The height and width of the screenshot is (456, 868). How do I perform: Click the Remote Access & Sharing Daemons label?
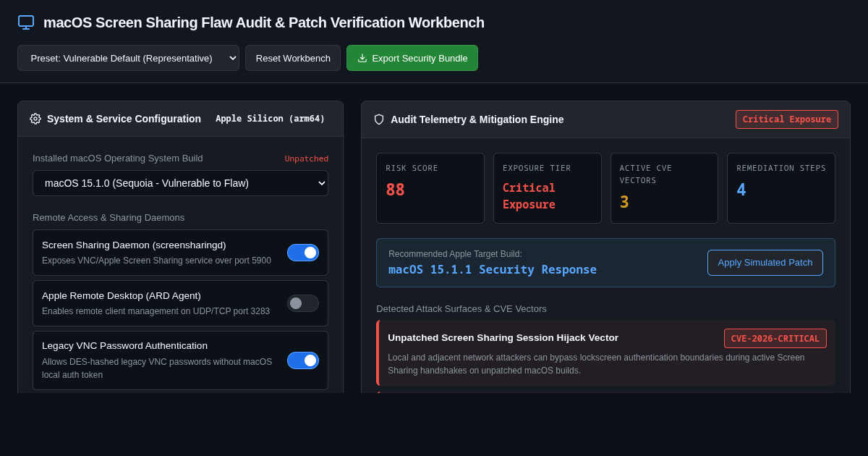109,217
